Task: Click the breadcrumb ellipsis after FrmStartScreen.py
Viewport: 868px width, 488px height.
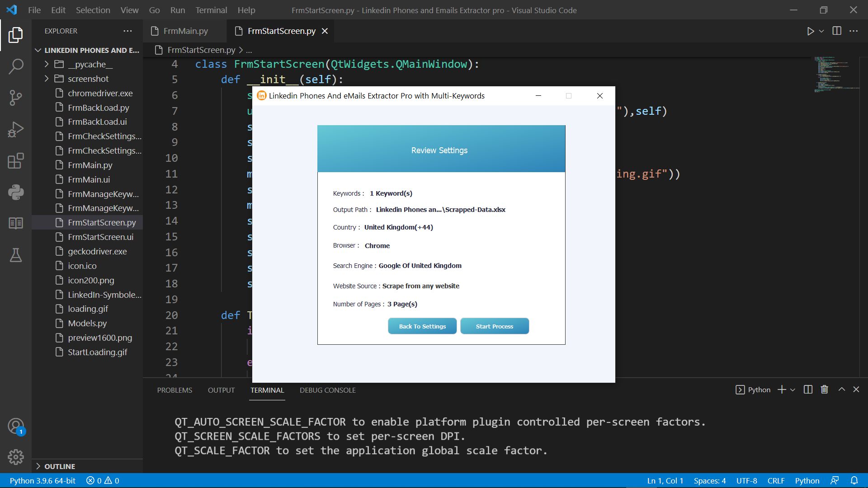Action: (x=249, y=50)
